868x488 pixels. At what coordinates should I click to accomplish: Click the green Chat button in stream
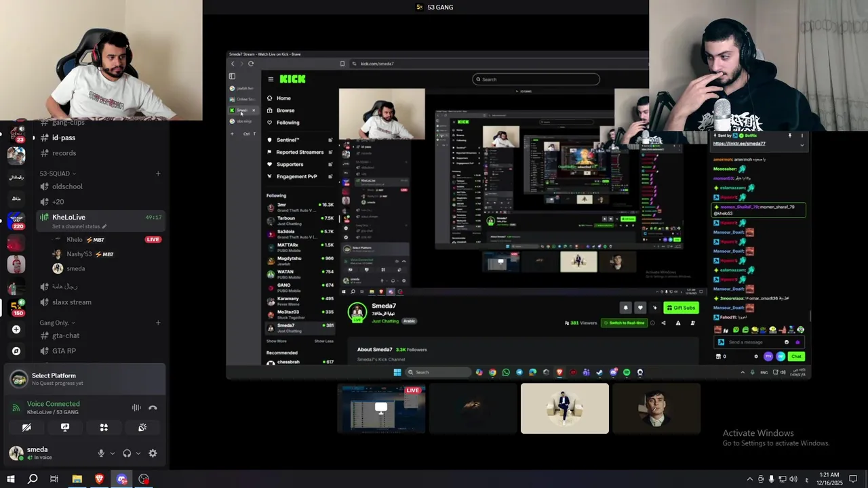pyautogui.click(x=796, y=357)
